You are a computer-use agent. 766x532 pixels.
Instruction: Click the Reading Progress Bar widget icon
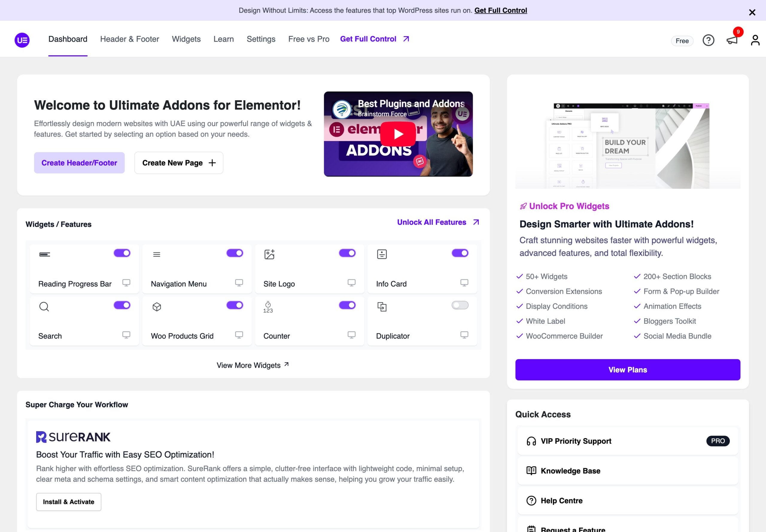(x=45, y=254)
